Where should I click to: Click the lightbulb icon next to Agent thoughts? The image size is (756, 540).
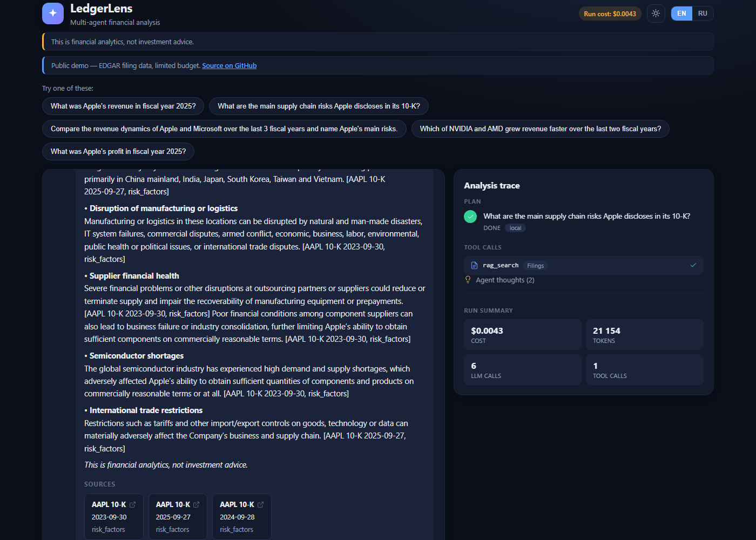(468, 280)
